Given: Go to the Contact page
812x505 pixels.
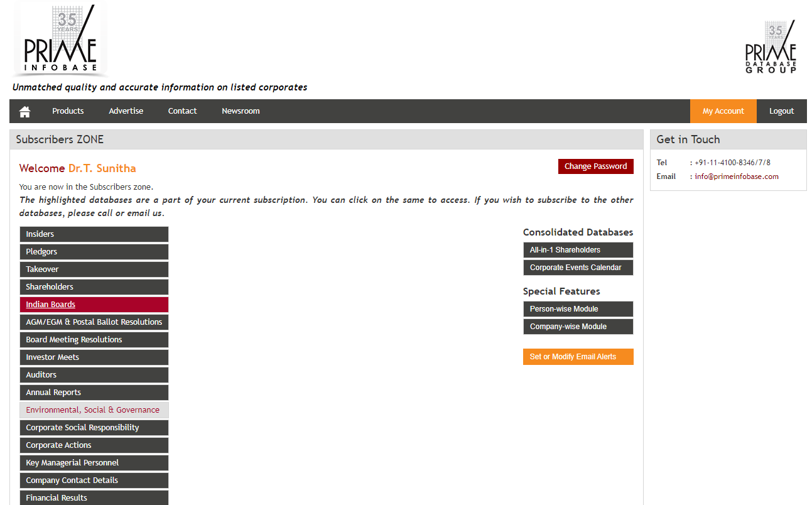Looking at the screenshot, I should [182, 111].
